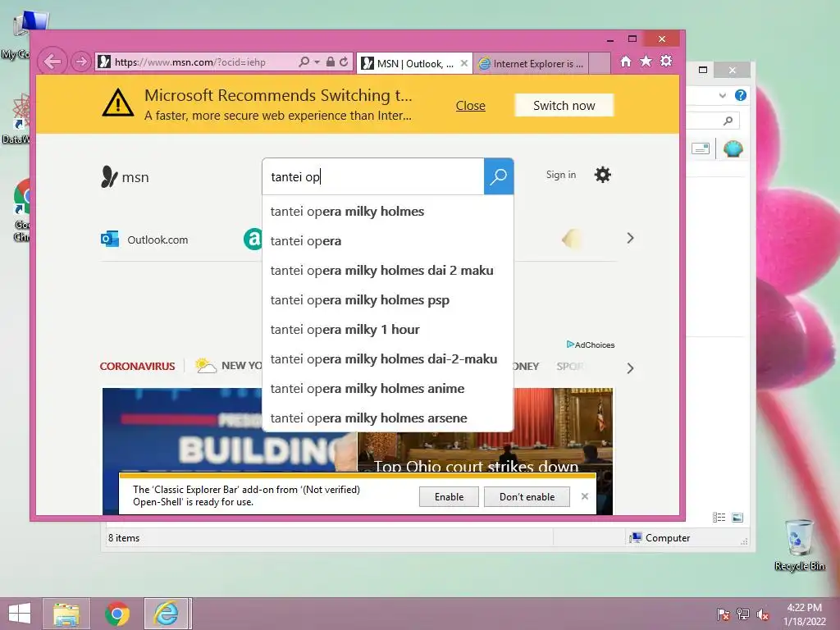The width and height of the screenshot is (840, 630).
Task: Open the Recycle Bin desktop icon
Action: (799, 545)
